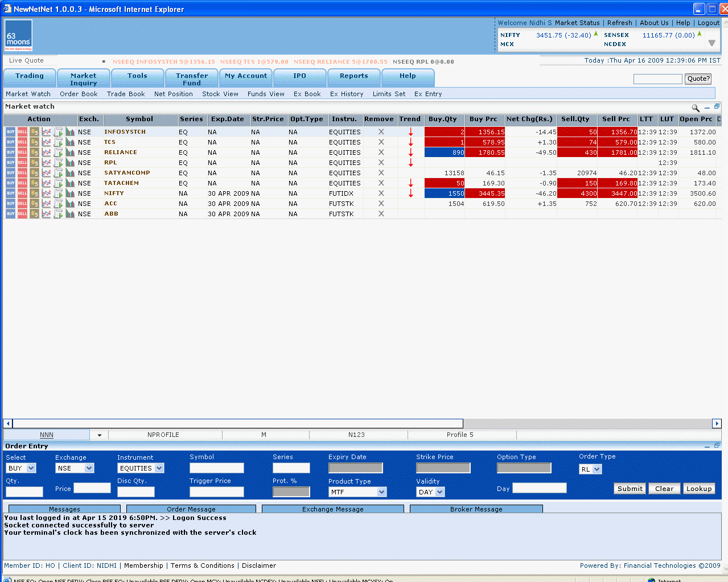This screenshot has height=582, width=728.
Task: Click magnifier search icon in Market watch header
Action: 695,108
